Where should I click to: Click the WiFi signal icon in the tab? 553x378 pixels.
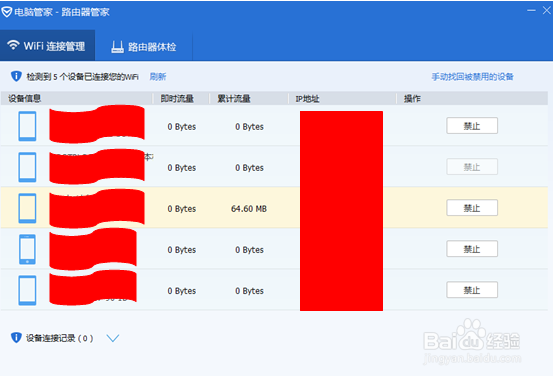(13, 45)
